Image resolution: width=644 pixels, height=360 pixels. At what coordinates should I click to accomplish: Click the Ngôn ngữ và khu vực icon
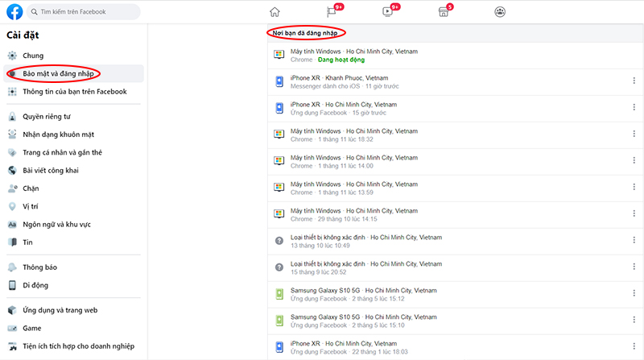(12, 225)
